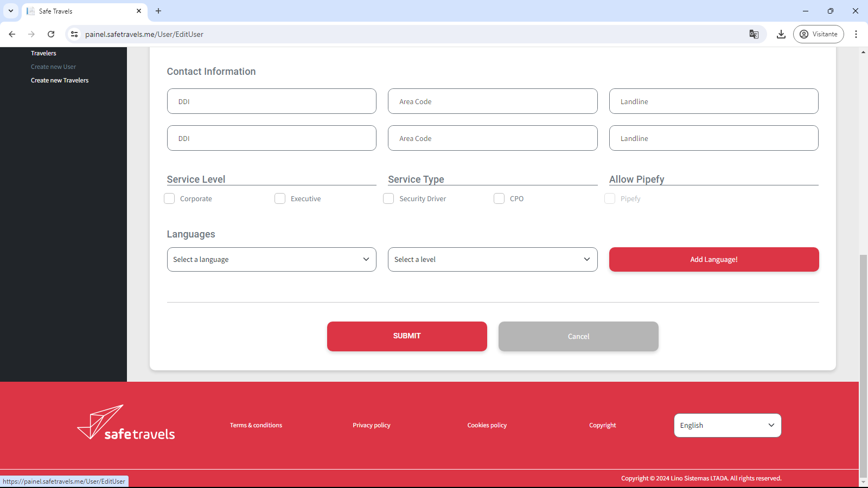Tick the Executive checkbox
868x488 pixels.
(x=280, y=199)
